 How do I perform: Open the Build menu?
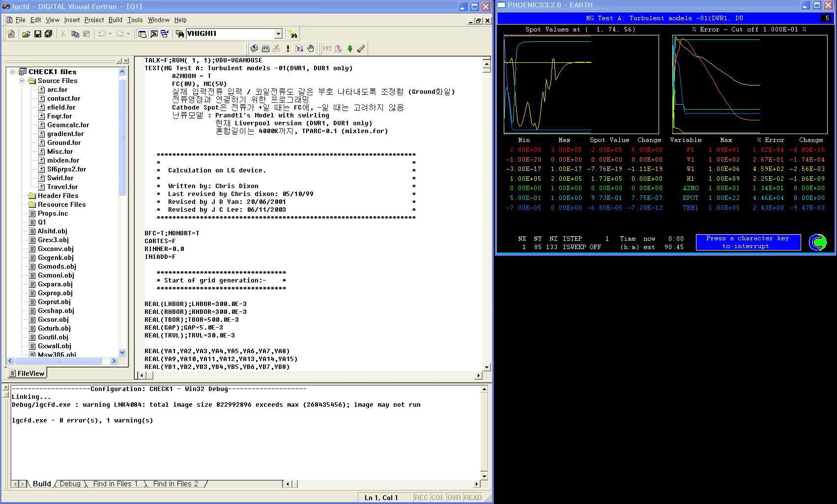click(x=115, y=20)
